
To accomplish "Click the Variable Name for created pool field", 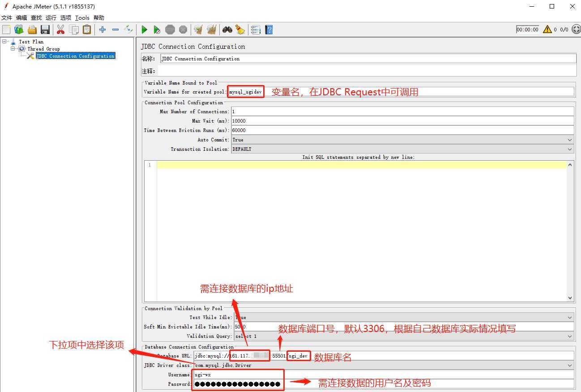I will [401, 92].
